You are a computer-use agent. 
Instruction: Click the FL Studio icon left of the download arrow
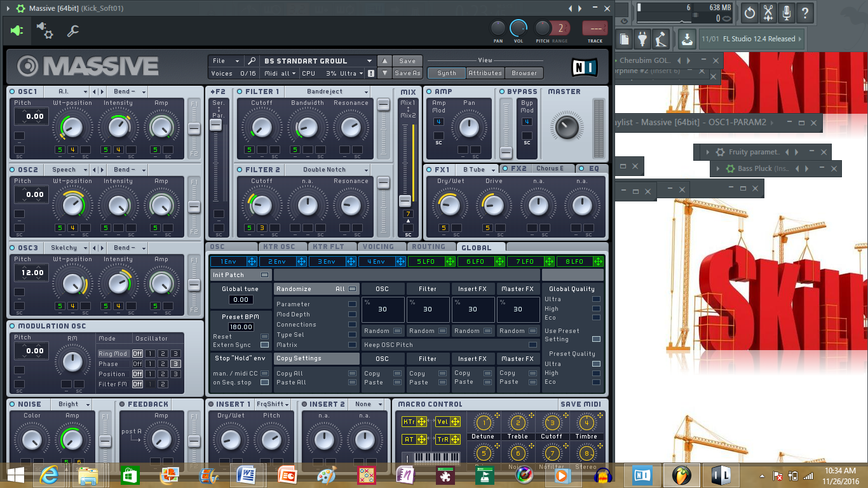click(661, 39)
